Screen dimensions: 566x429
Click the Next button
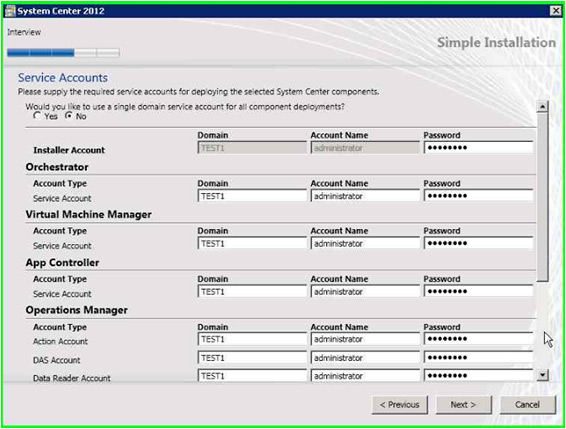463,404
